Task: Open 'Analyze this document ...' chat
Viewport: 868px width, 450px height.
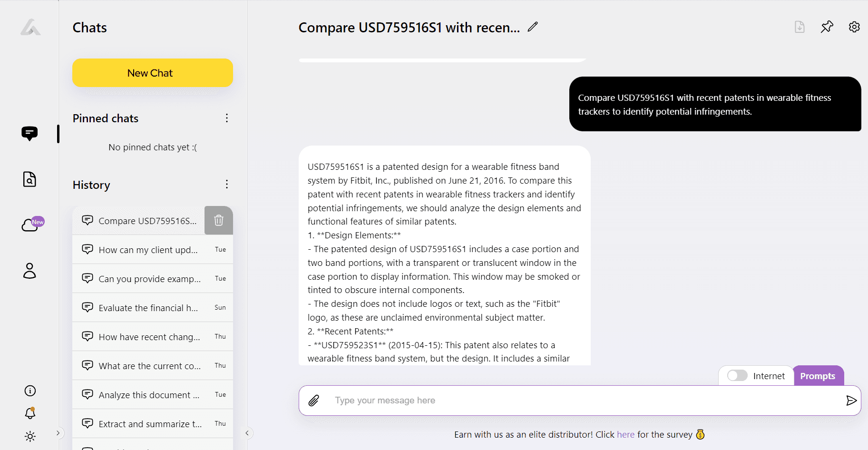Action: [153, 394]
